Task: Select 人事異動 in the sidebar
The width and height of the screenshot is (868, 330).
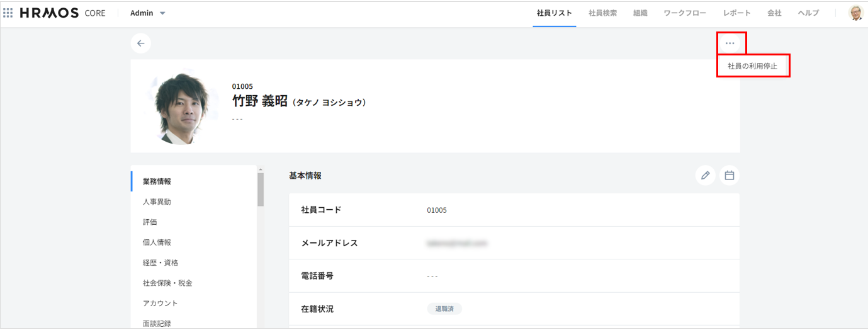Action: (x=157, y=202)
